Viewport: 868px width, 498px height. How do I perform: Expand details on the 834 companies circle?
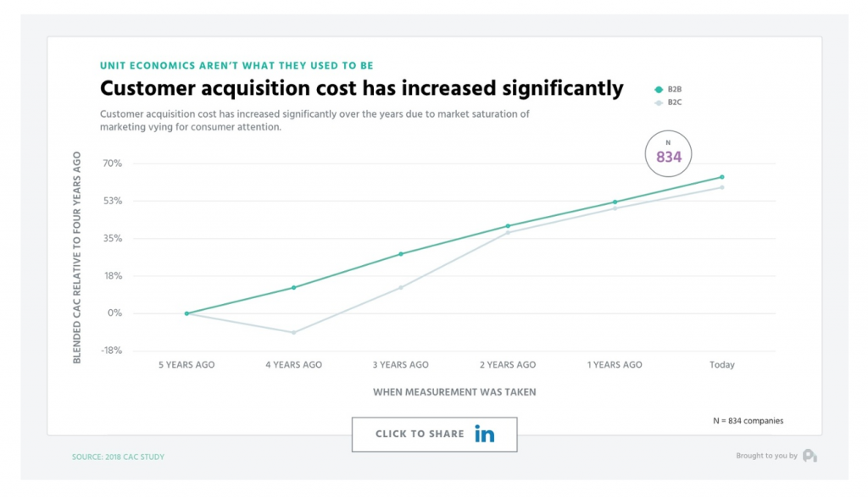(x=668, y=153)
